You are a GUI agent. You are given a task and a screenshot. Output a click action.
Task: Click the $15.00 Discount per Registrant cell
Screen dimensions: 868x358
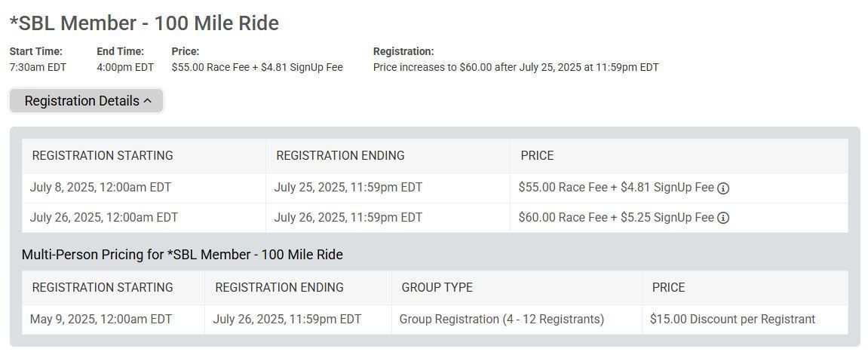coord(744,320)
